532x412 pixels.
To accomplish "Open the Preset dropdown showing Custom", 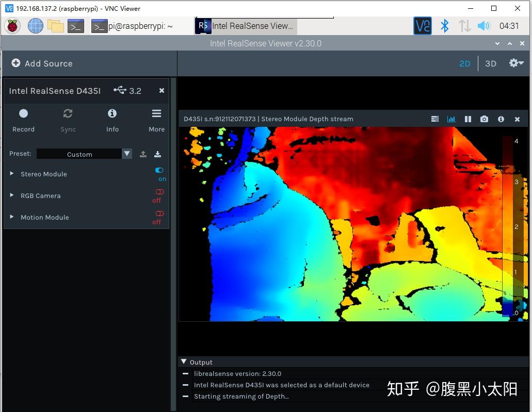I will 126,153.
